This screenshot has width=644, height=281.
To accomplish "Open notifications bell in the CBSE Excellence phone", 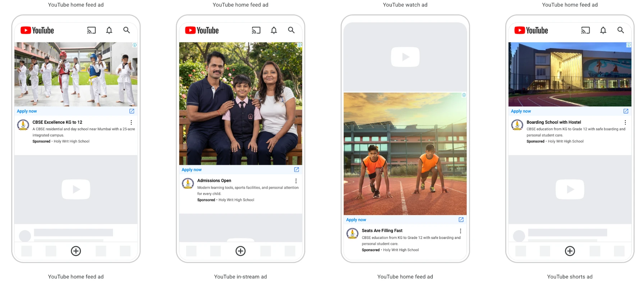I will [109, 31].
